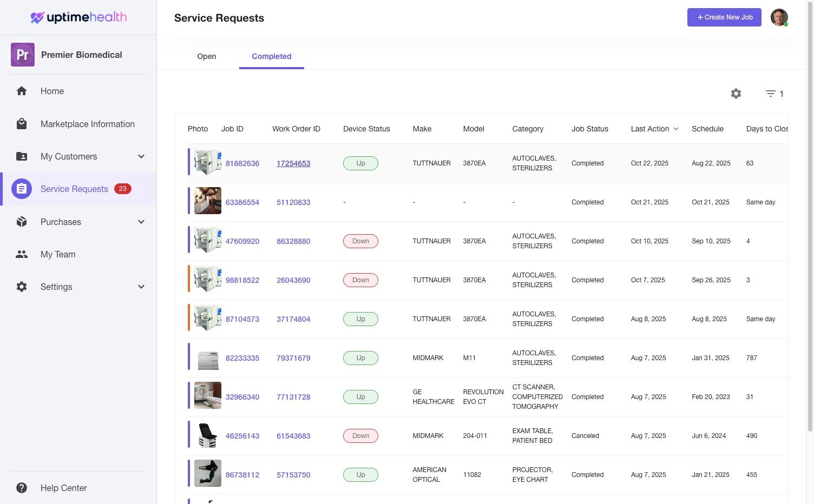Click Canceled status in job 46256143 row
Viewport: 814px width, 504px height.
click(x=585, y=436)
